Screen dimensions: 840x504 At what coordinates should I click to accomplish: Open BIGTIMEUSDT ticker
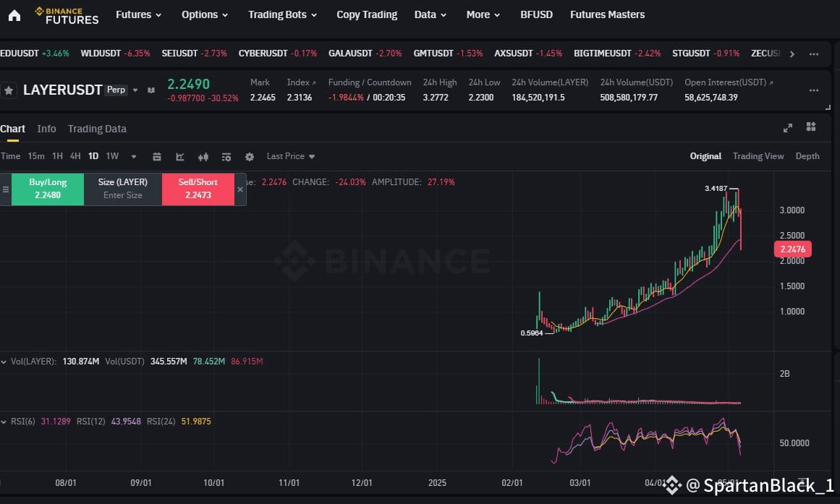pyautogui.click(x=617, y=54)
